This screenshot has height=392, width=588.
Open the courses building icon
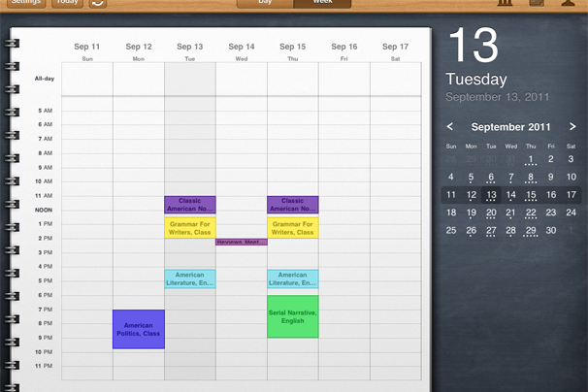click(503, 4)
